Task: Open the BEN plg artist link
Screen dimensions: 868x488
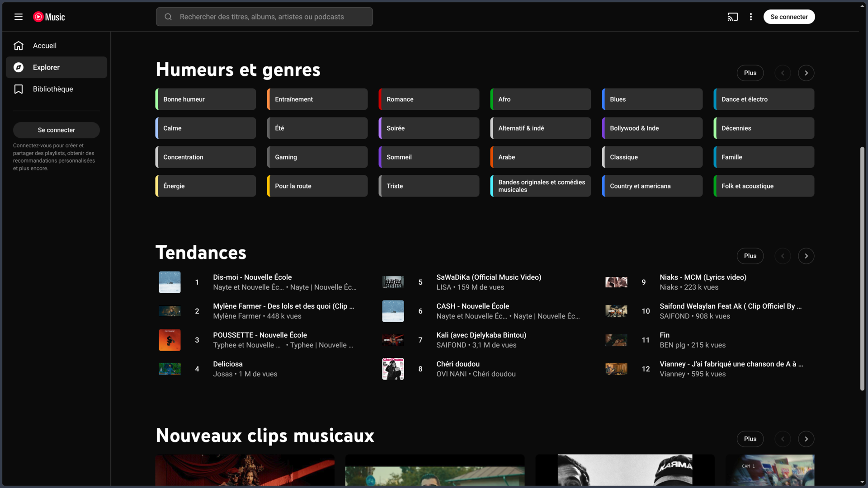Action: pos(672,345)
